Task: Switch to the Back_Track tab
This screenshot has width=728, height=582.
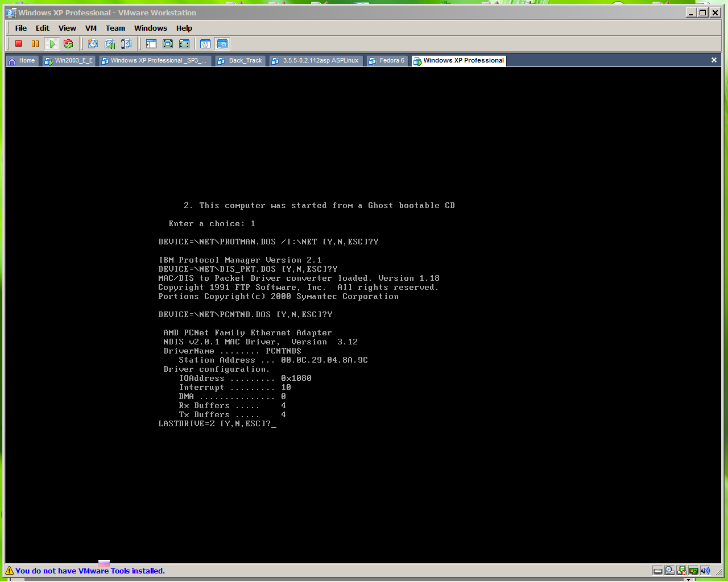Action: tap(240, 61)
